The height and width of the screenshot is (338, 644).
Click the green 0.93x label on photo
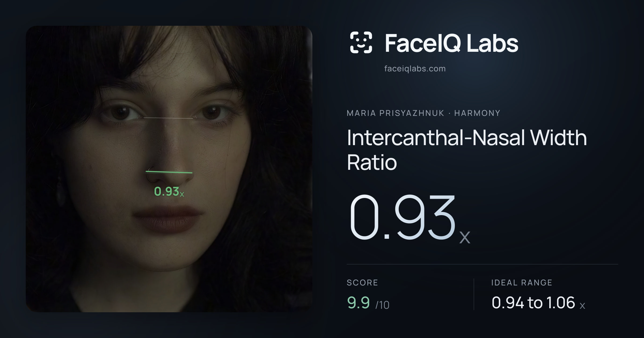tap(169, 192)
